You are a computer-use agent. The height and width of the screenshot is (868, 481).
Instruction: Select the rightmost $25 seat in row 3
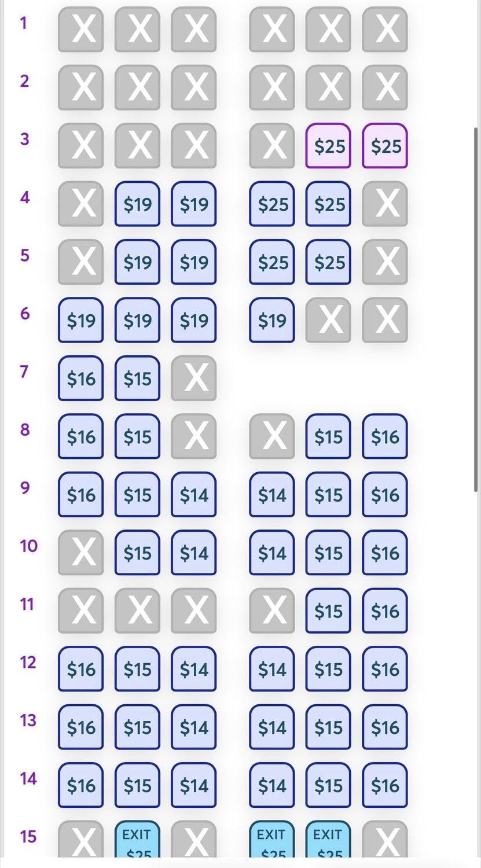385,146
